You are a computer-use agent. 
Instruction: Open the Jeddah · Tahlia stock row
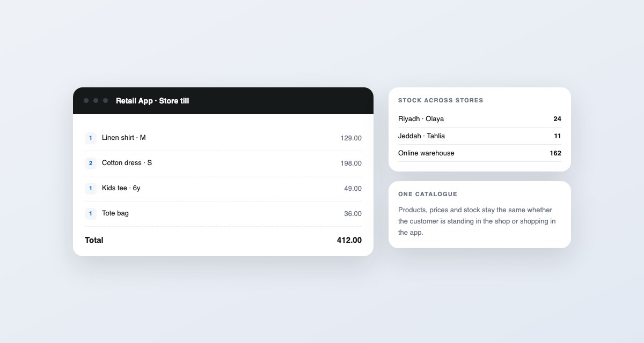point(480,136)
